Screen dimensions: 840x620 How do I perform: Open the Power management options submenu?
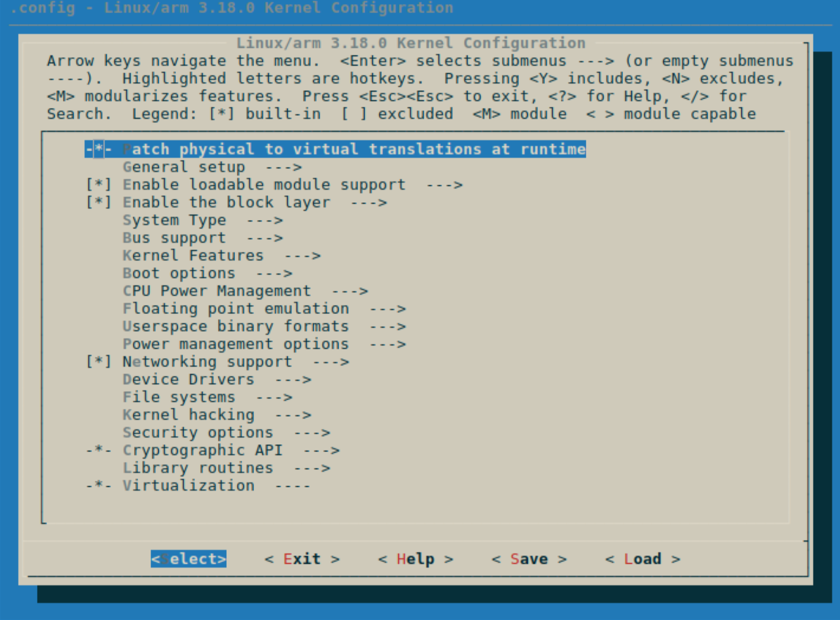(264, 344)
